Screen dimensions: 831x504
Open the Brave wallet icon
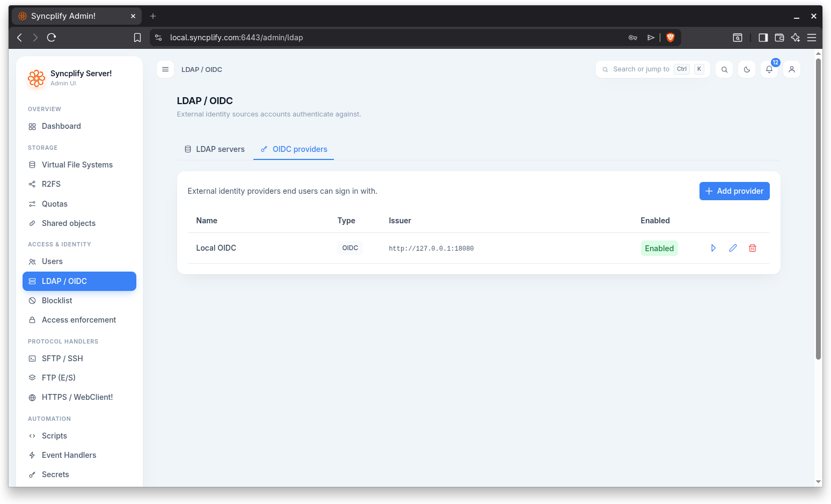click(x=779, y=38)
